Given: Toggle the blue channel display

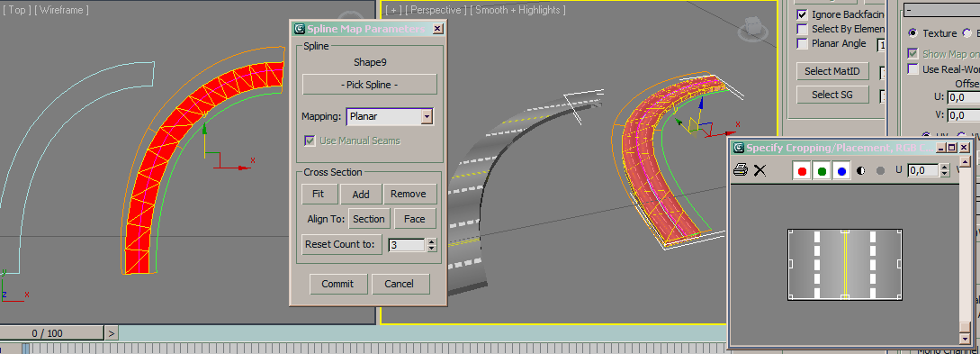Looking at the screenshot, I should [842, 171].
